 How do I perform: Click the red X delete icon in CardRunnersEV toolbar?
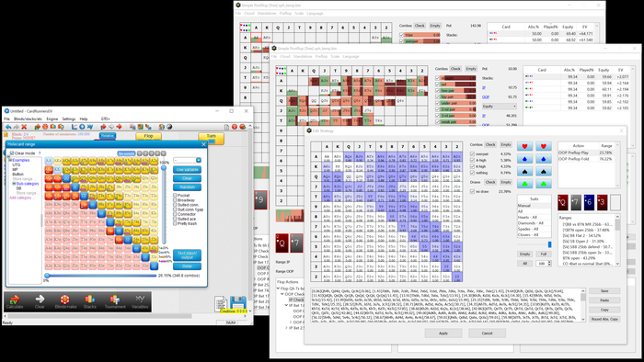pyautogui.click(x=24, y=127)
